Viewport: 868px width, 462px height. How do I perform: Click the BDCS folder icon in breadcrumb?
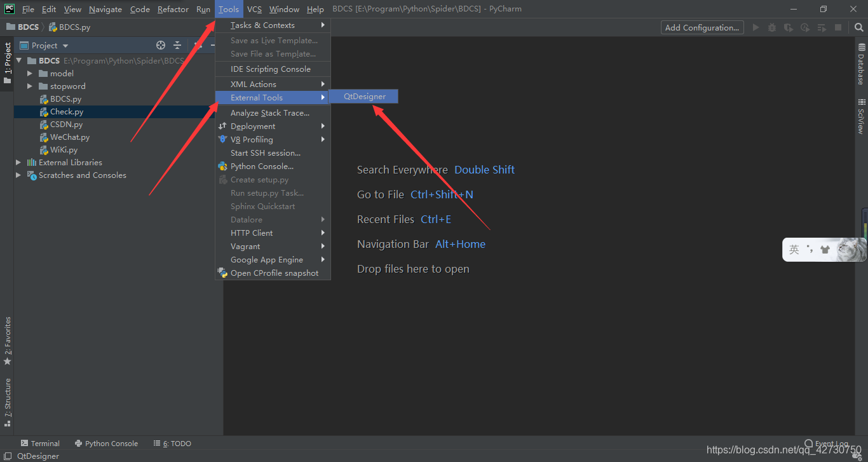tap(11, 27)
